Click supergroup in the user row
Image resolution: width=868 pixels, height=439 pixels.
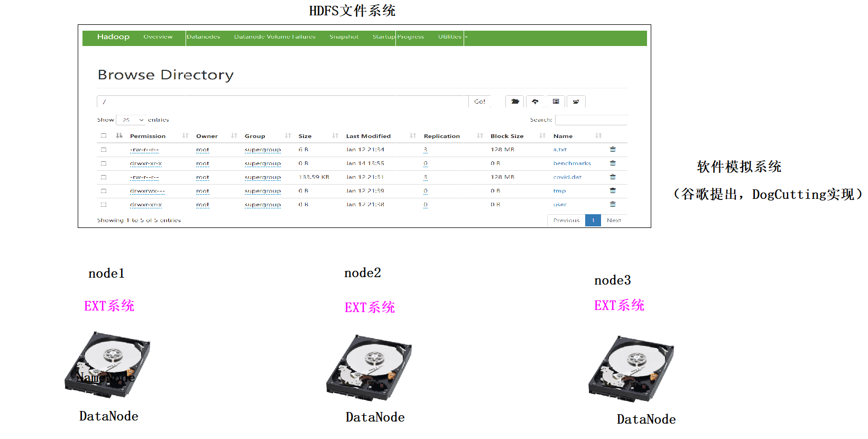click(263, 205)
